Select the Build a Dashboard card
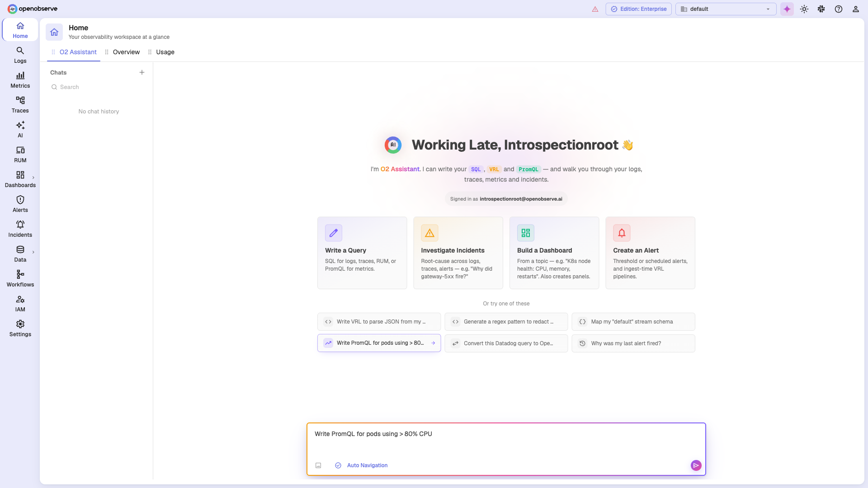Image resolution: width=868 pixels, height=488 pixels. point(554,253)
